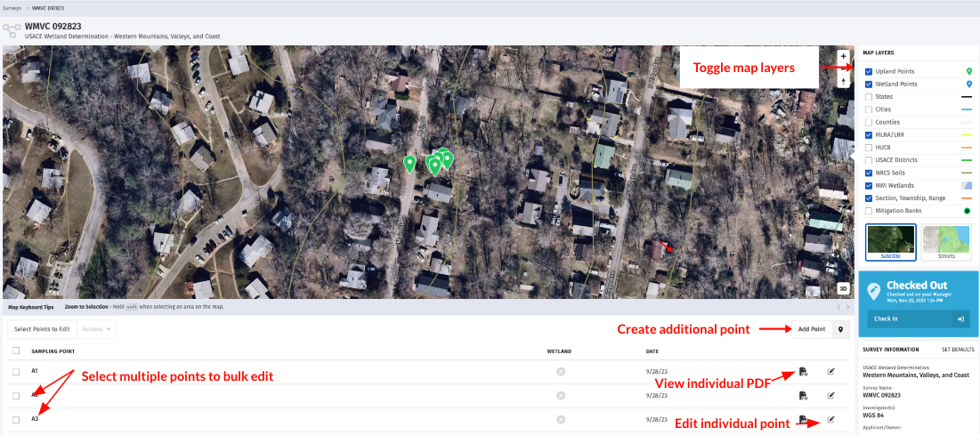Click the leftmost green upland map marker
Viewport: 980px width, 444px height.
[x=409, y=163]
